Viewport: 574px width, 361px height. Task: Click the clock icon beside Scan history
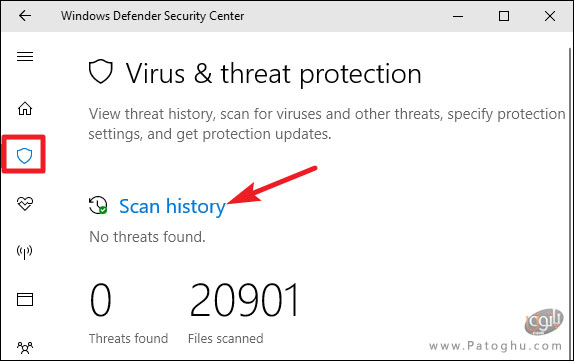click(x=98, y=205)
